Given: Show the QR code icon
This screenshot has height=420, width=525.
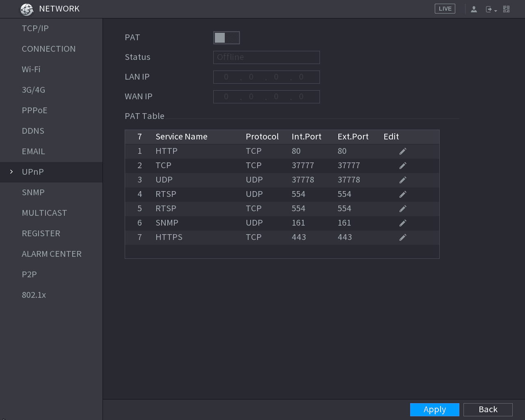Looking at the screenshot, I should coord(507,9).
